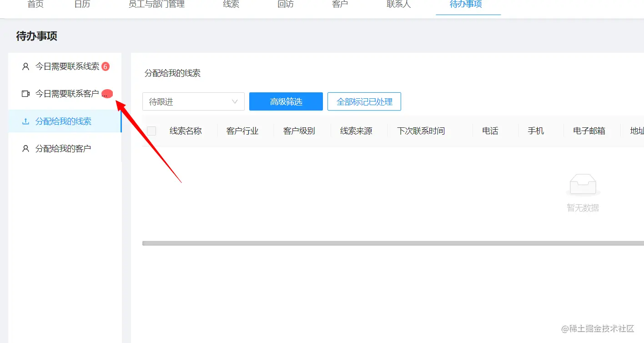This screenshot has height=343, width=644.
Task: Click the 全部标记已处理 button
Action: point(364,101)
